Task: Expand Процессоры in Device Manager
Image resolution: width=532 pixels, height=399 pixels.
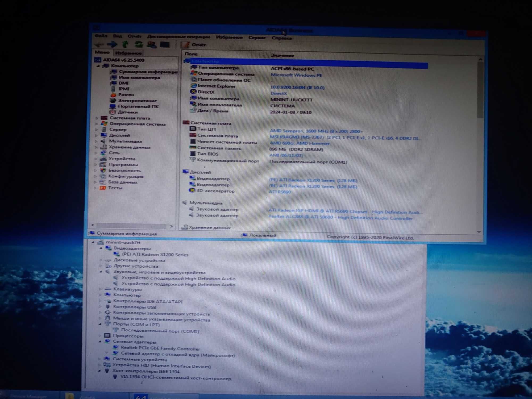Action: tap(100, 336)
